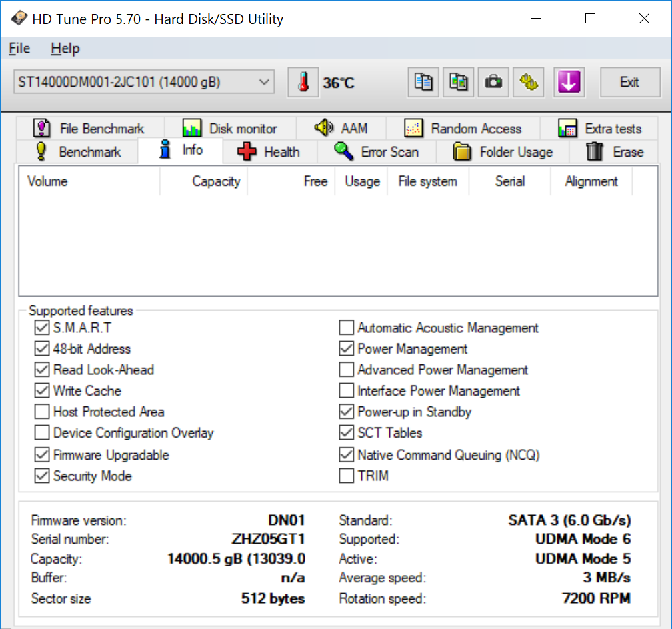This screenshot has height=629, width=672.
Task: Toggle the S.M.A.R.T checkbox
Action: click(42, 328)
